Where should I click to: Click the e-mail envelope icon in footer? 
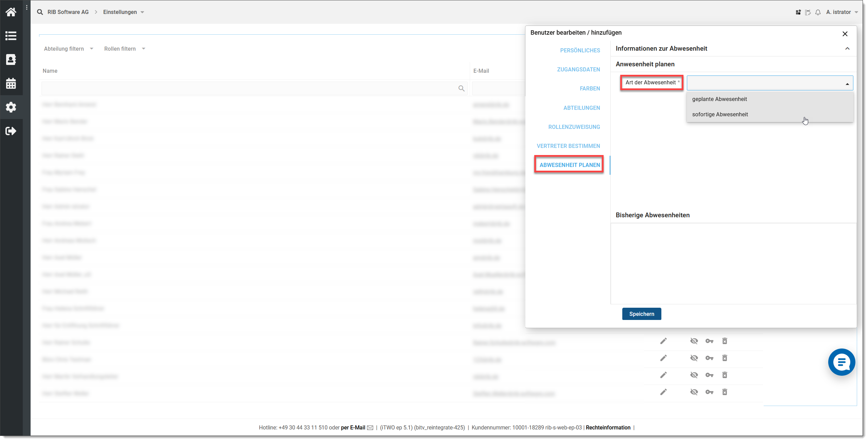[x=370, y=428]
